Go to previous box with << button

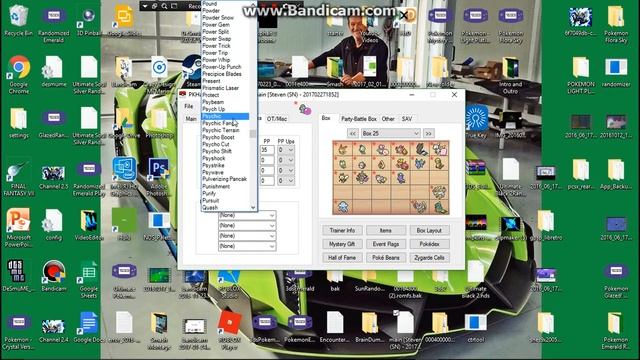coord(353,133)
